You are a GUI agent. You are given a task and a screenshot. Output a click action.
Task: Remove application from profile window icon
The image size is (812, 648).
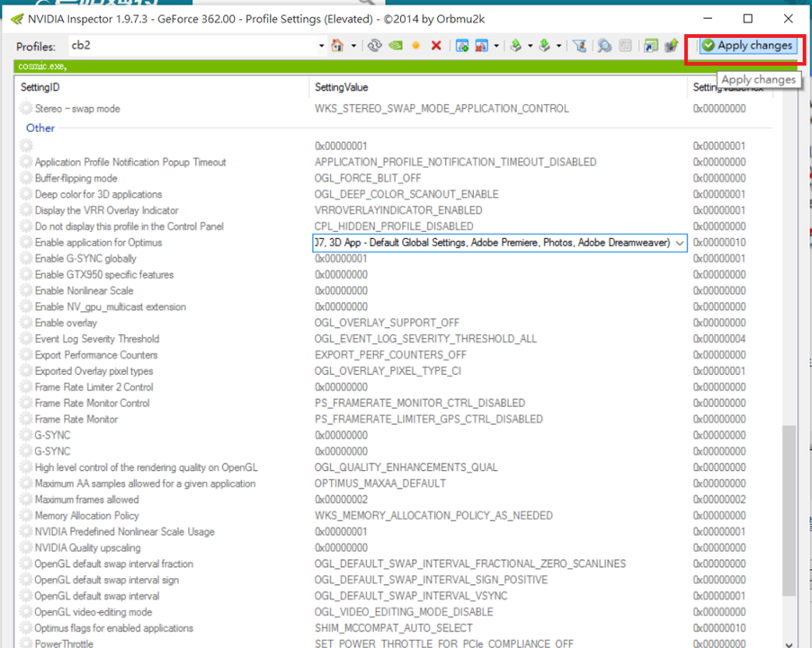coord(482,46)
